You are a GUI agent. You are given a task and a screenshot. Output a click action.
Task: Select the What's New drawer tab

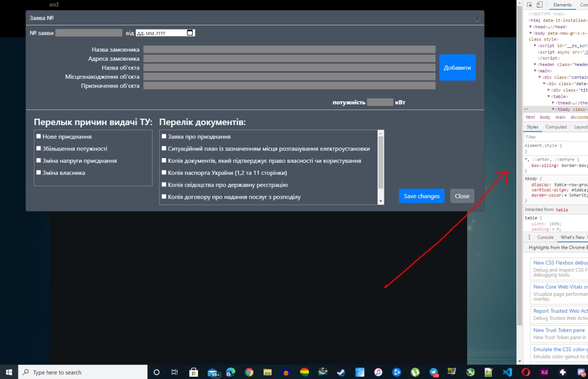pyautogui.click(x=572, y=237)
